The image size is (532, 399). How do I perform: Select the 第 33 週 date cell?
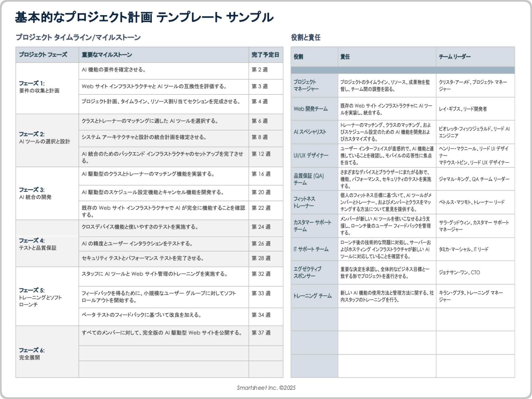[266, 297]
